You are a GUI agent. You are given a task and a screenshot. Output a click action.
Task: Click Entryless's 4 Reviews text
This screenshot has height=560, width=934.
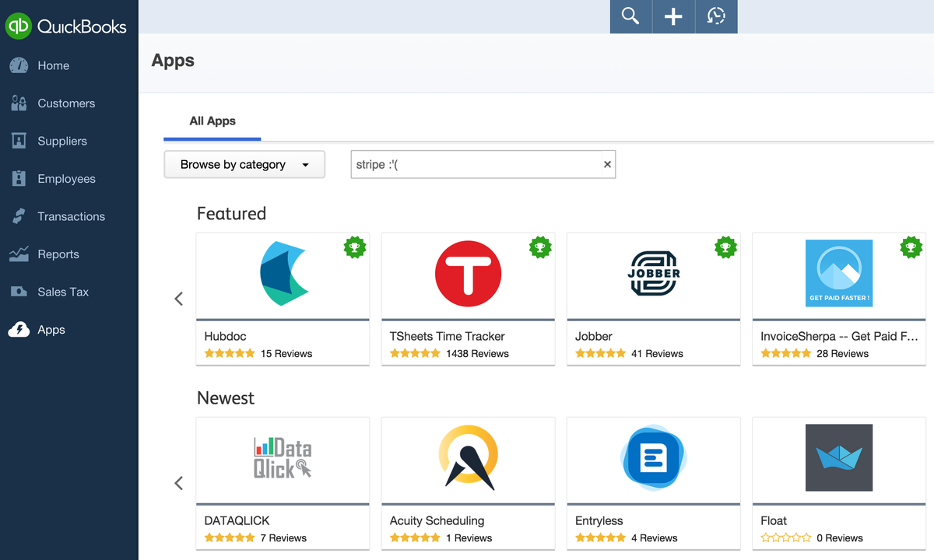point(654,538)
